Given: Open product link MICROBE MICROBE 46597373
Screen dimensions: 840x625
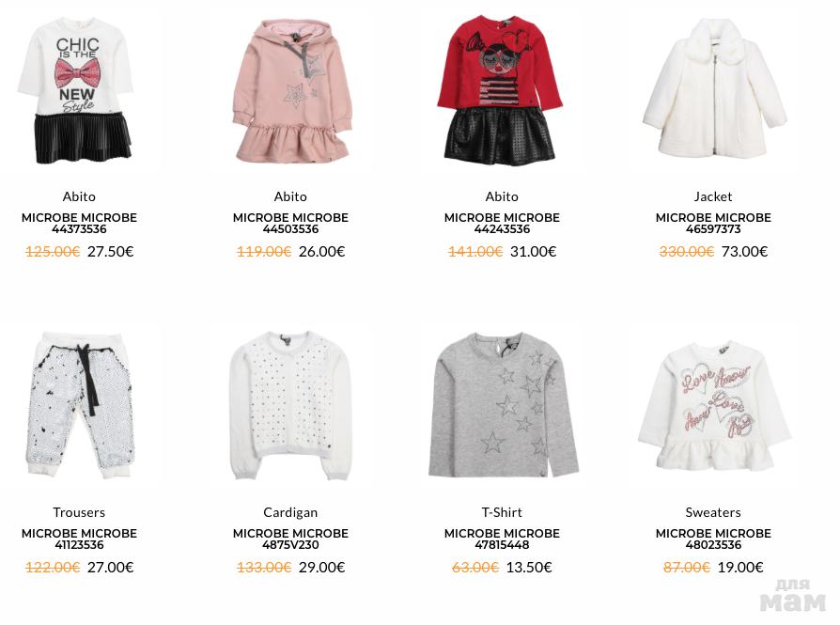Looking at the screenshot, I should [713, 223].
